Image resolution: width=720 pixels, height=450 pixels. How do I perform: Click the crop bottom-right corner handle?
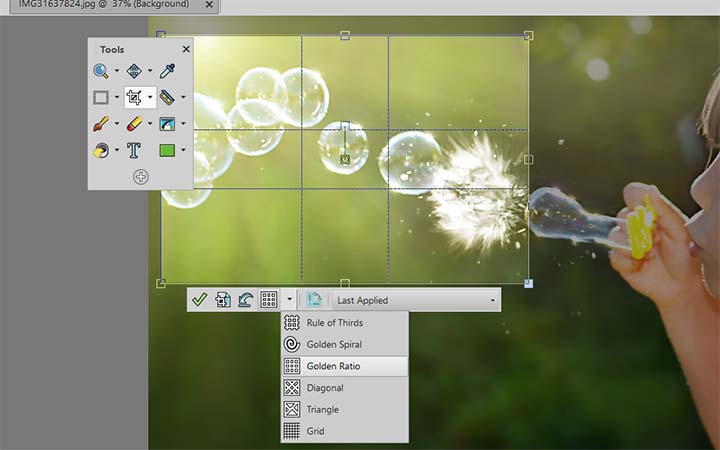click(x=529, y=283)
